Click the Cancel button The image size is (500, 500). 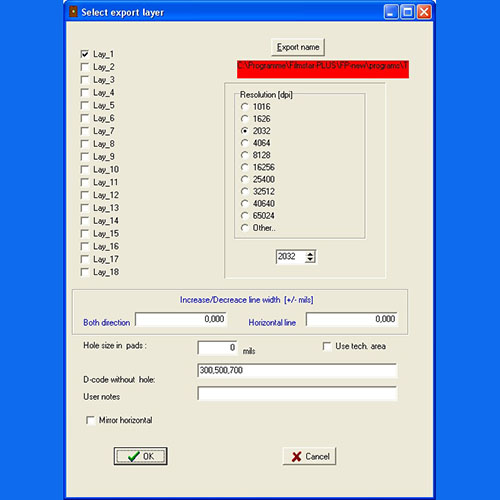pyautogui.click(x=309, y=456)
